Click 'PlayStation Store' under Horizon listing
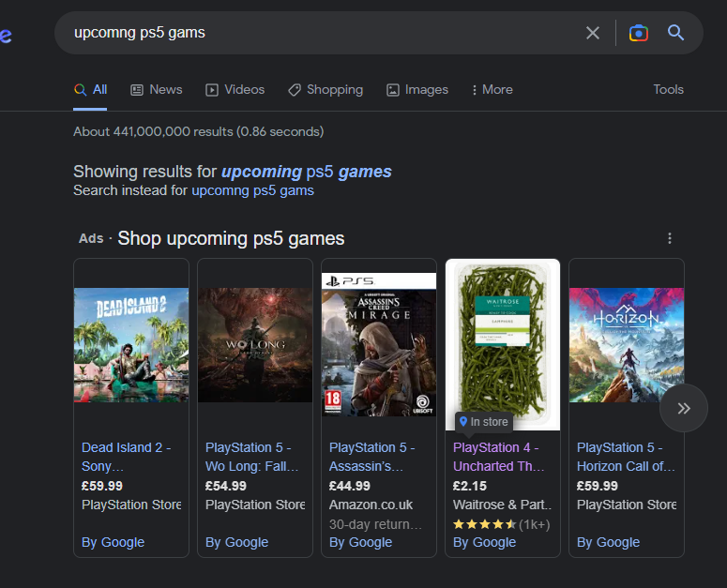The width and height of the screenshot is (727, 588). click(x=627, y=505)
